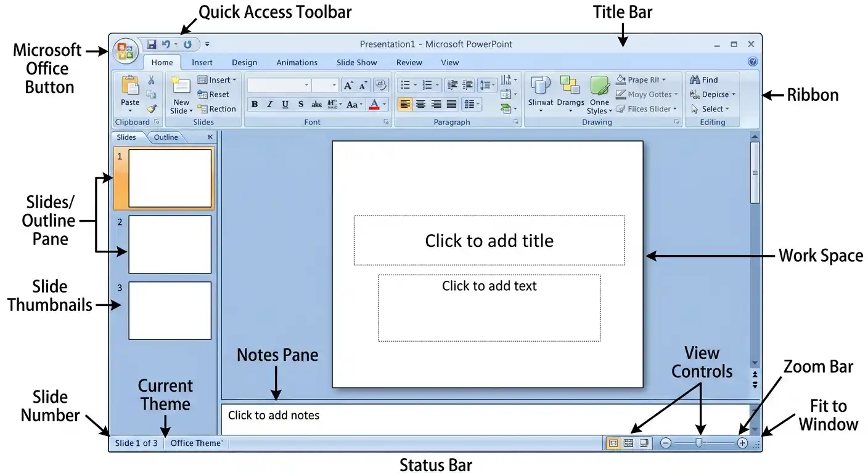Increase the list indent level
The image size is (868, 473).
(x=467, y=85)
